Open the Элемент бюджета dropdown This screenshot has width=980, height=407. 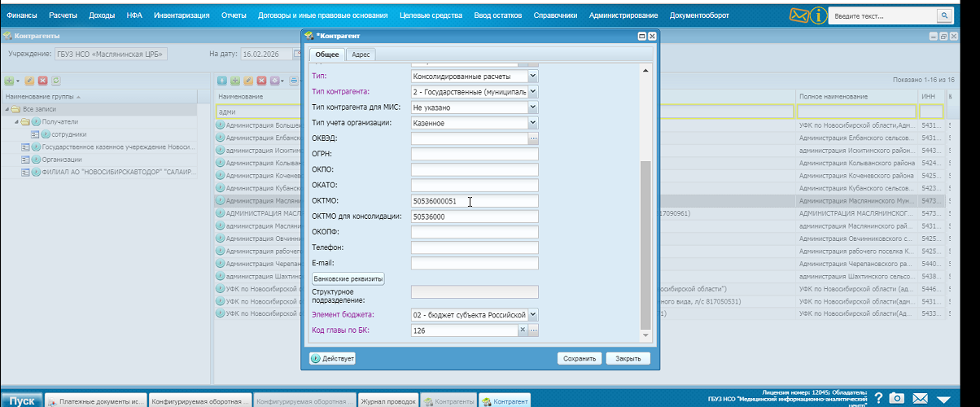[x=533, y=314]
